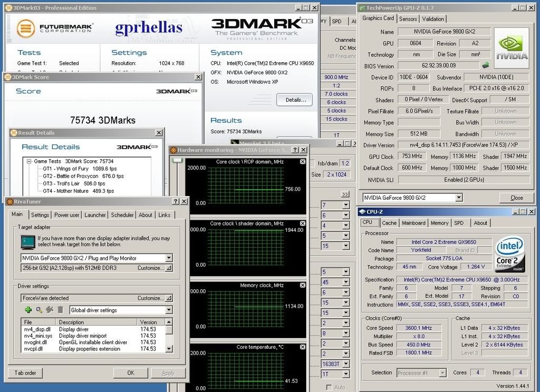Select GT3 - Troll's Lair result row
Image resolution: width=540 pixels, height=392 pixels.
pyautogui.click(x=74, y=183)
